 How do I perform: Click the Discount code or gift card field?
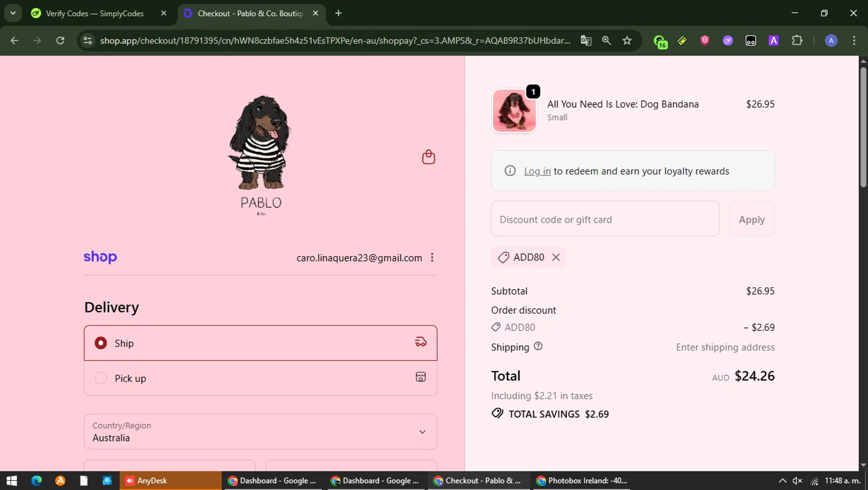pos(605,219)
